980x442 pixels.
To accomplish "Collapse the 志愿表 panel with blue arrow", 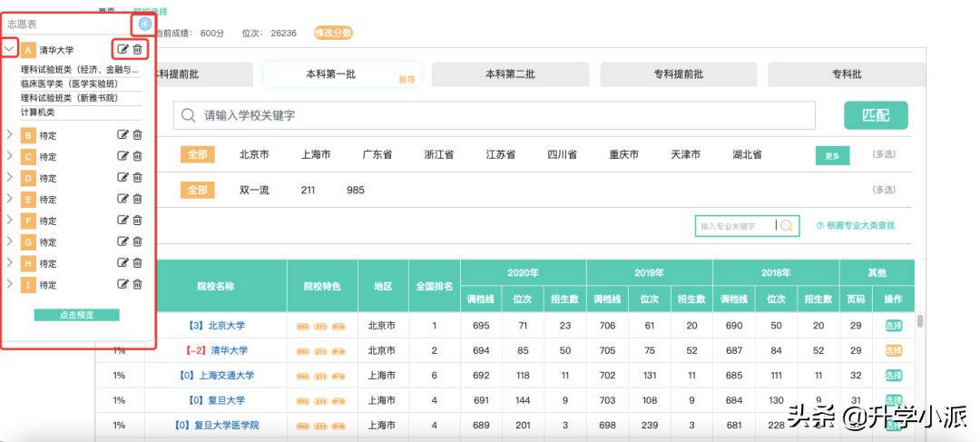I will tap(145, 24).
